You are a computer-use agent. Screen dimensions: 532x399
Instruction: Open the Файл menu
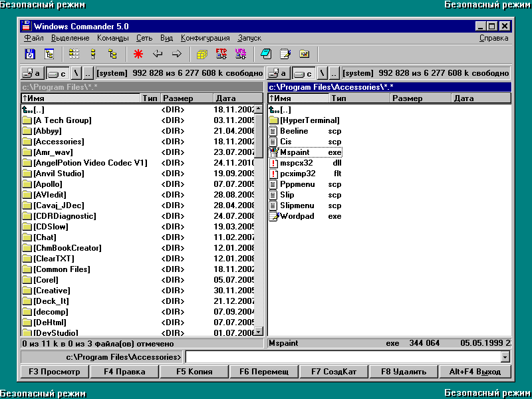[34, 38]
